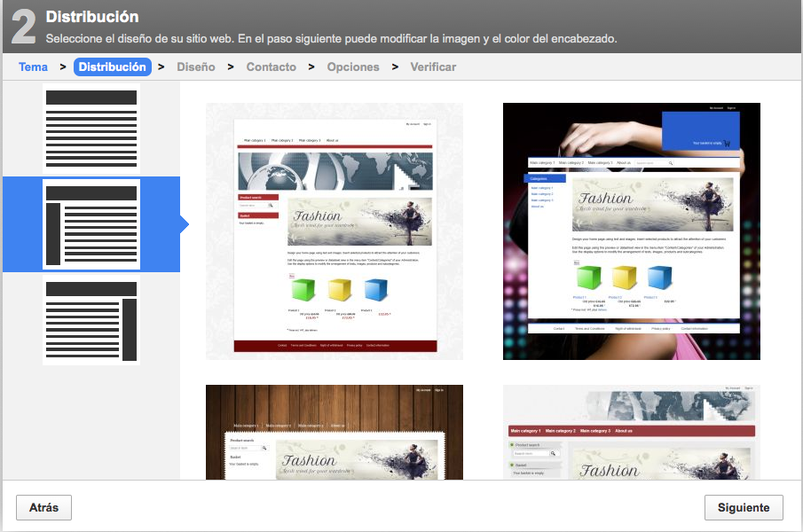Select the left-sidebar layout icon
Viewport: 803px width, 532px height.
(x=91, y=224)
